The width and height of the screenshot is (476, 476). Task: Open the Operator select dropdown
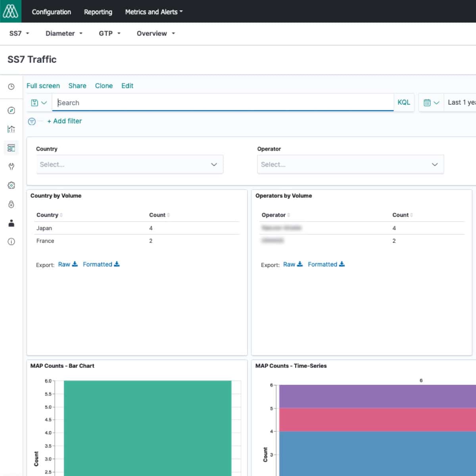coord(351,164)
